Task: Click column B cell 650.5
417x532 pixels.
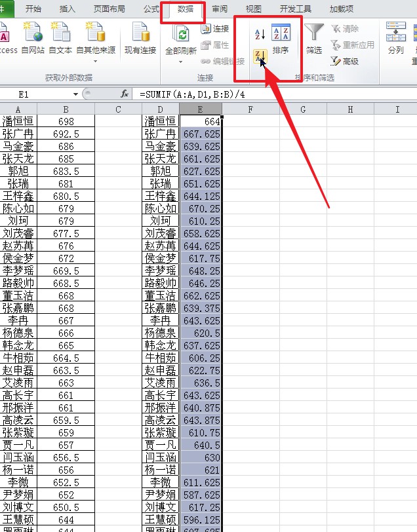Action: [66, 507]
